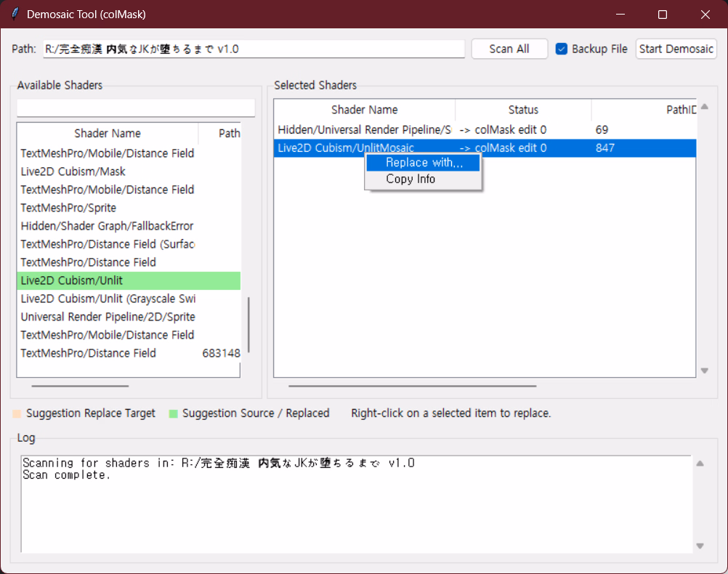The height and width of the screenshot is (574, 728).
Task: Click the green Suggestion Source swatch
Action: pos(174,413)
